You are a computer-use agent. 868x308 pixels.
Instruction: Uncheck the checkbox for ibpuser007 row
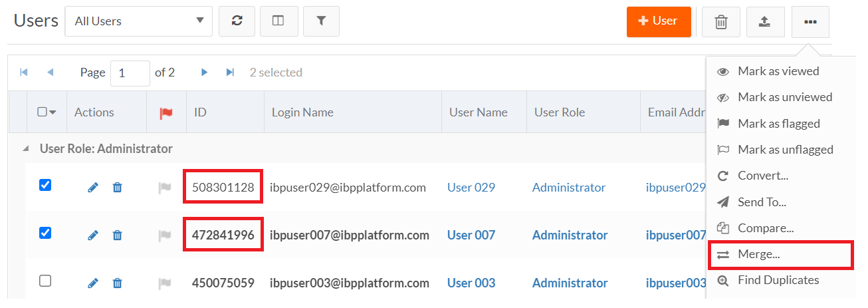(x=45, y=233)
